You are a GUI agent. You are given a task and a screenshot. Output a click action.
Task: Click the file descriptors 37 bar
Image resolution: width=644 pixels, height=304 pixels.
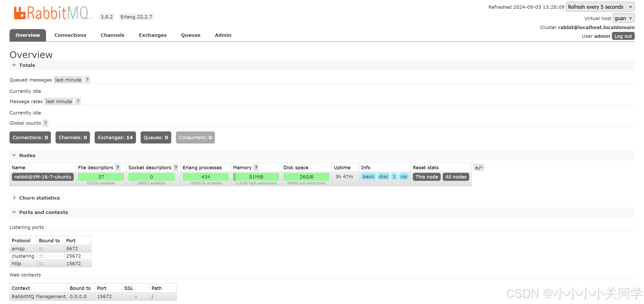coord(101,177)
